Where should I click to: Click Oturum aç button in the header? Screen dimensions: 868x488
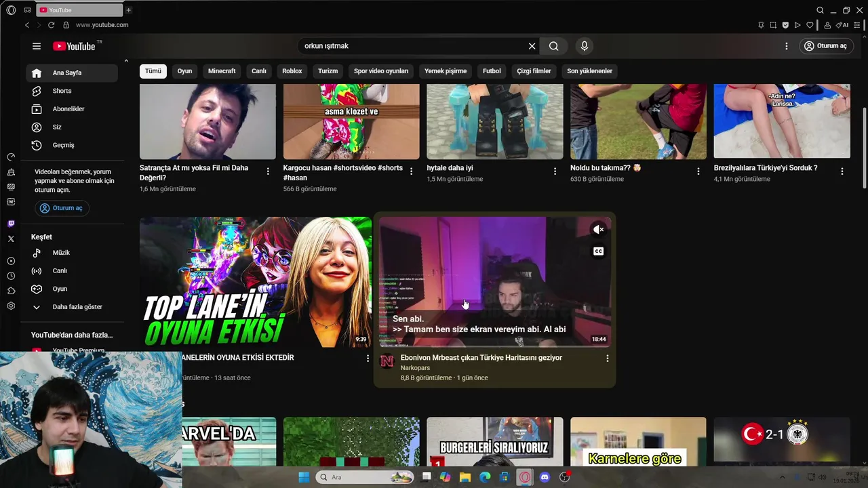pos(826,46)
